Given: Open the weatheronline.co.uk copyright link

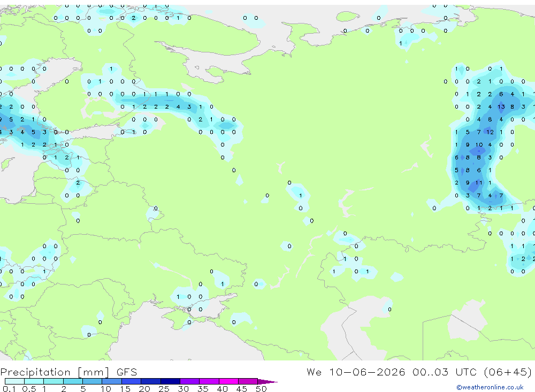Looking at the screenshot, I should (x=490, y=387).
